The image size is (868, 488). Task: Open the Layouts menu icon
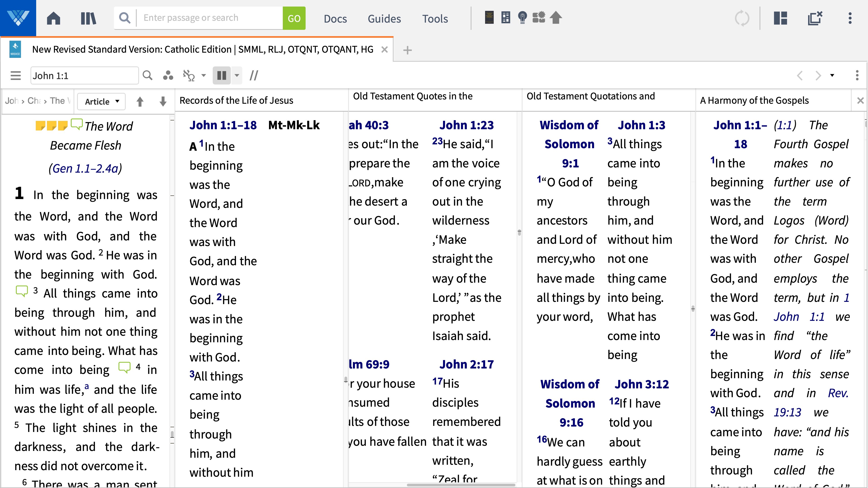tap(780, 18)
